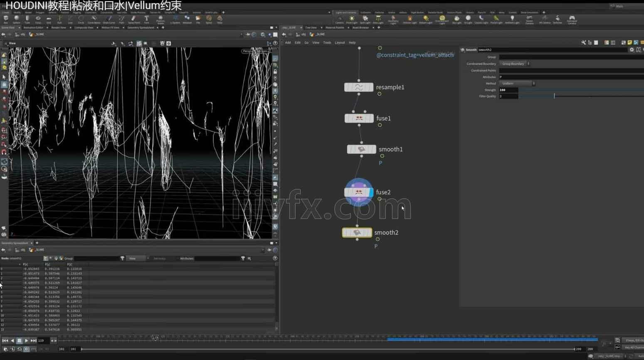Click the smooth1 node icon
644x360 pixels.
tap(361, 149)
